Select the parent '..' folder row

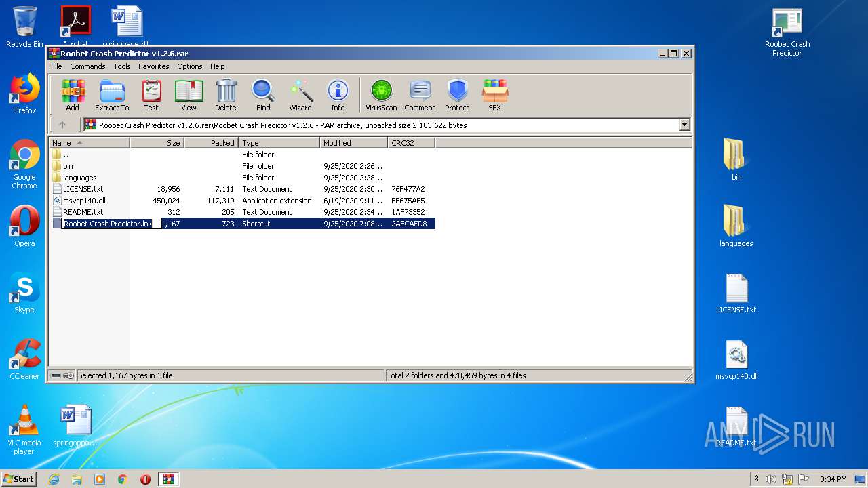click(242, 155)
